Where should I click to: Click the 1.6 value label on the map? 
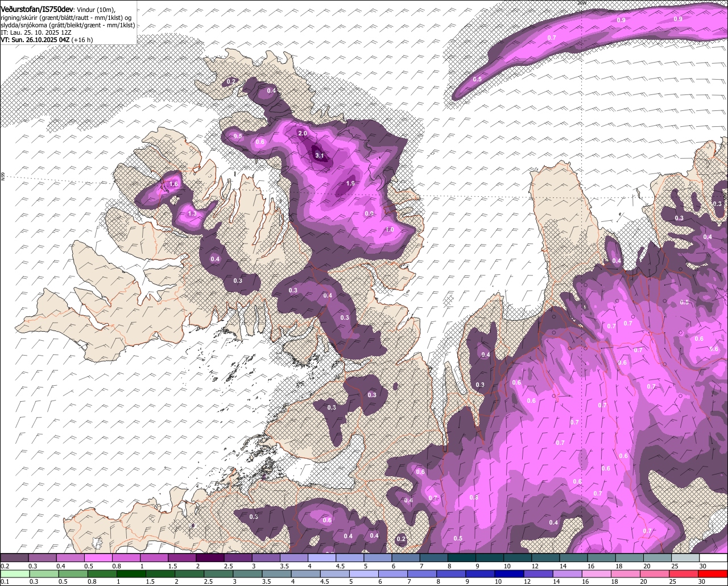coord(173,184)
